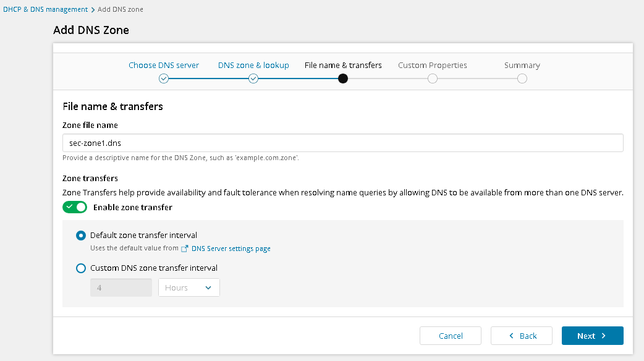Click the DNS zone & lookup checkmark circle
The width and height of the screenshot is (644, 361).
click(253, 79)
